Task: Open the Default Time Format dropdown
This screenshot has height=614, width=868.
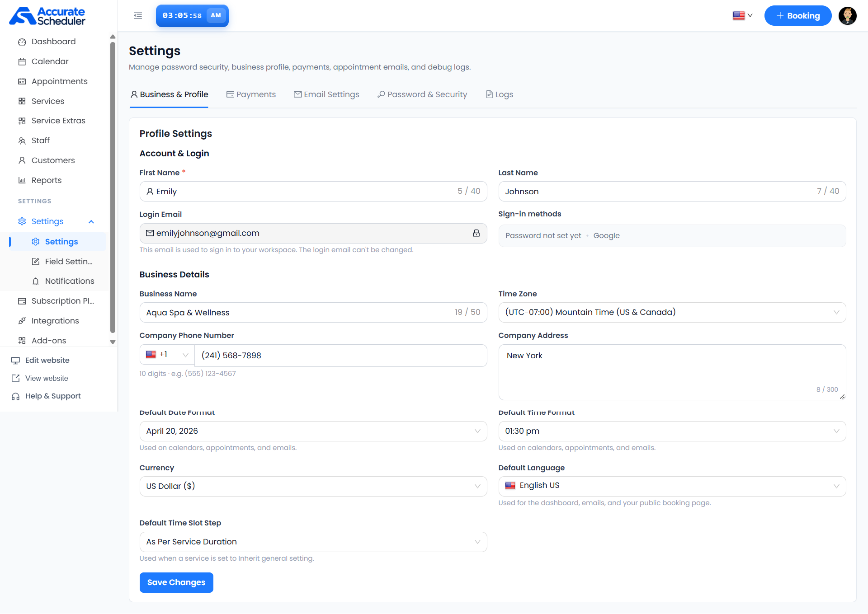Action: coord(672,431)
